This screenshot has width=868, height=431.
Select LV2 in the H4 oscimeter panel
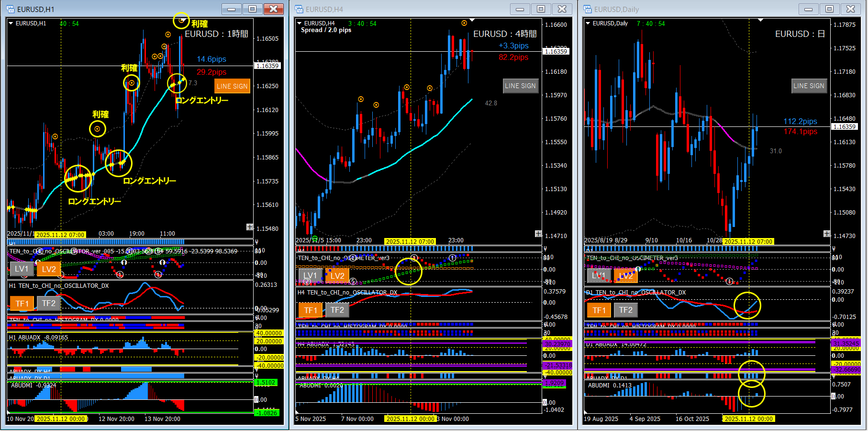click(337, 276)
